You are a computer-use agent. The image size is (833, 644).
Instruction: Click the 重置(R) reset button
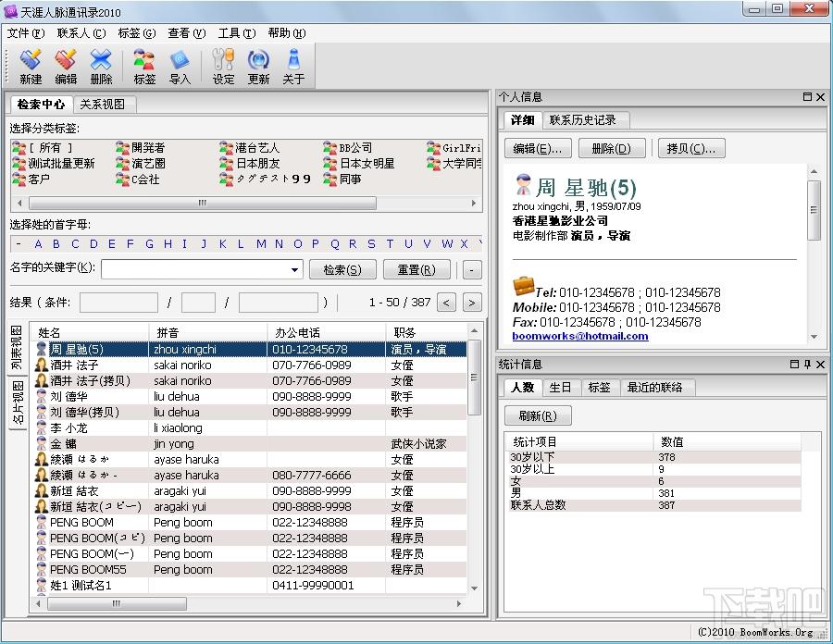point(416,269)
